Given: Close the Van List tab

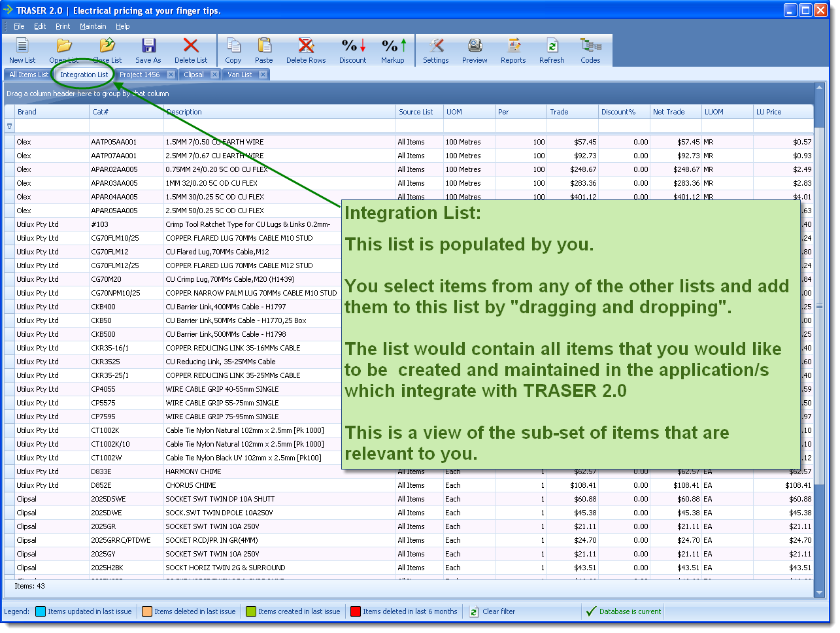Looking at the screenshot, I should 263,75.
